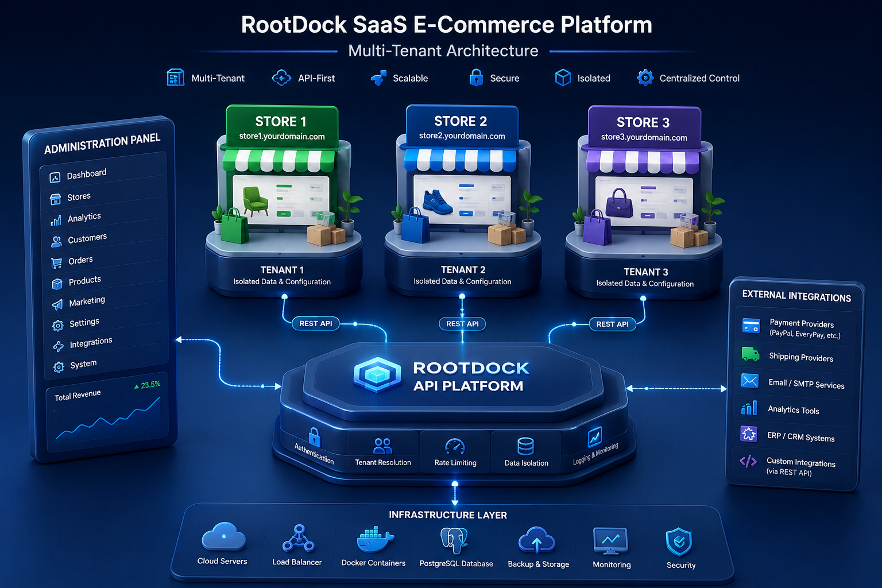Select the Rate Limiting gauge icon
This screenshot has height=588, width=882.
pos(455,446)
